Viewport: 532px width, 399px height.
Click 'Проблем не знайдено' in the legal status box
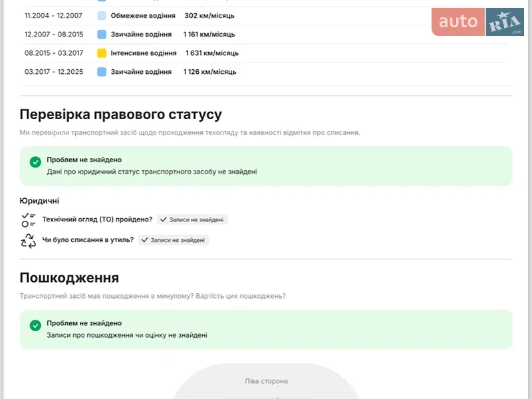tap(84, 160)
